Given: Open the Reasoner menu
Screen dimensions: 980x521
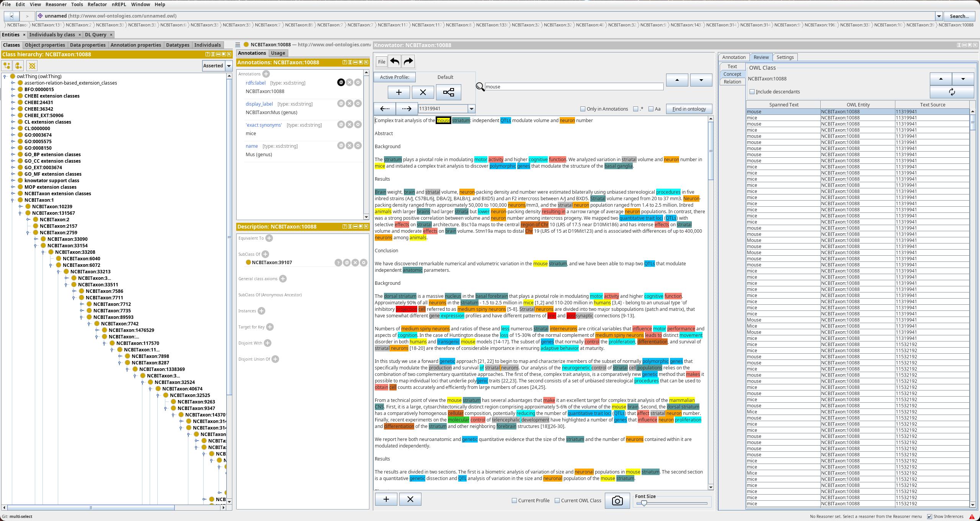Looking at the screenshot, I should point(56,4).
